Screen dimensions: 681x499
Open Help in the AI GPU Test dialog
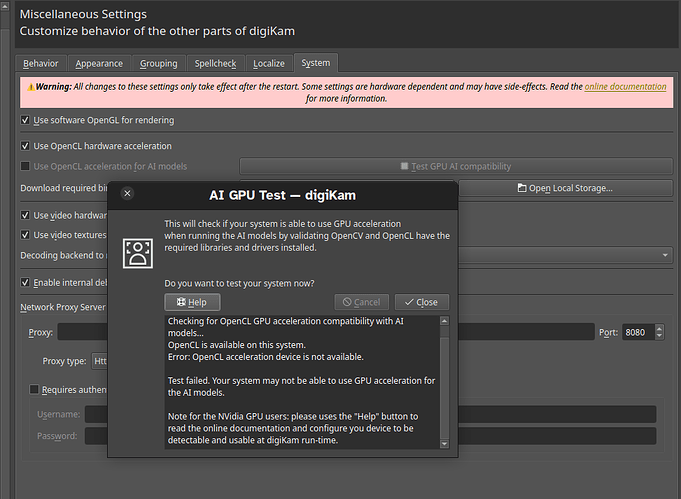pyautogui.click(x=192, y=302)
